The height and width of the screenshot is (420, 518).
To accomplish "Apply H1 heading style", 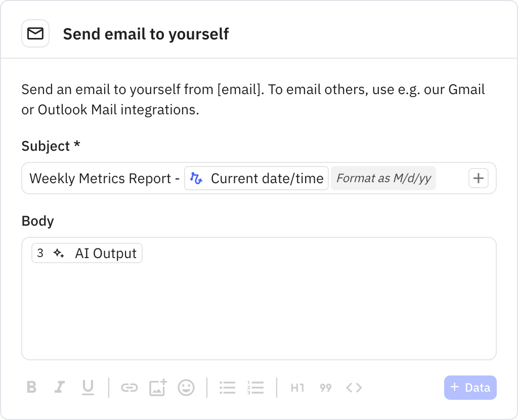I will pos(297,388).
